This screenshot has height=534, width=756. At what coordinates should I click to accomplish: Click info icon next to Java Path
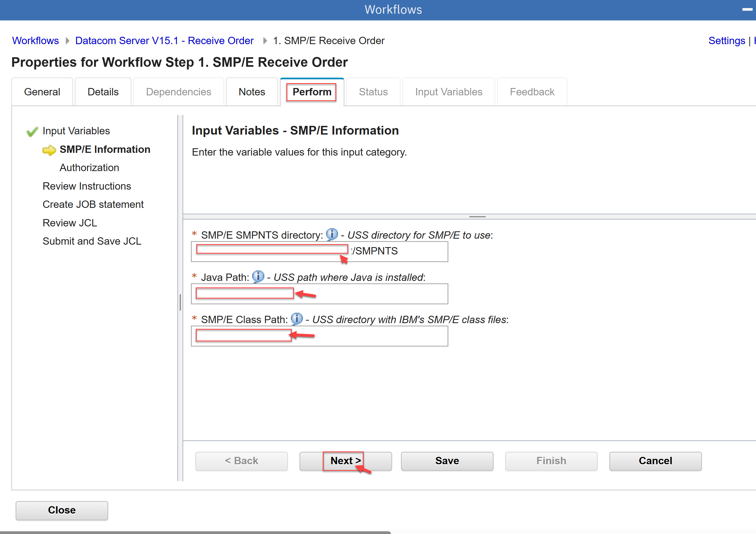click(x=258, y=277)
